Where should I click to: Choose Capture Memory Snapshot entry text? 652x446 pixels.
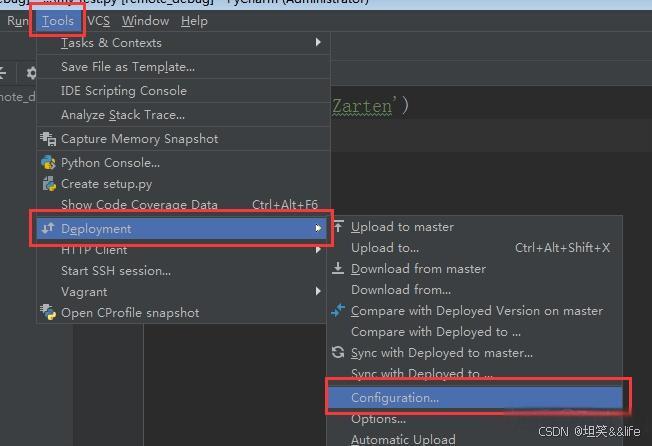139,139
